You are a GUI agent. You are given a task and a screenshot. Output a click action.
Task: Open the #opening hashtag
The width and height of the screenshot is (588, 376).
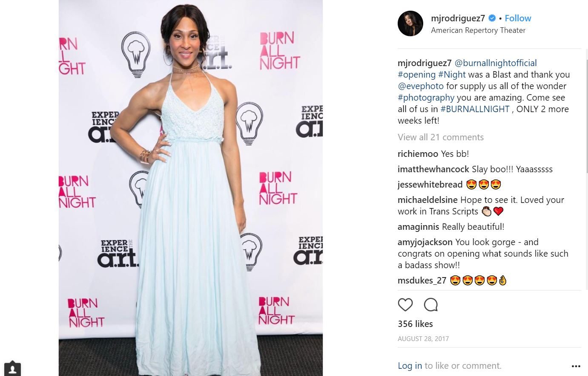point(417,75)
